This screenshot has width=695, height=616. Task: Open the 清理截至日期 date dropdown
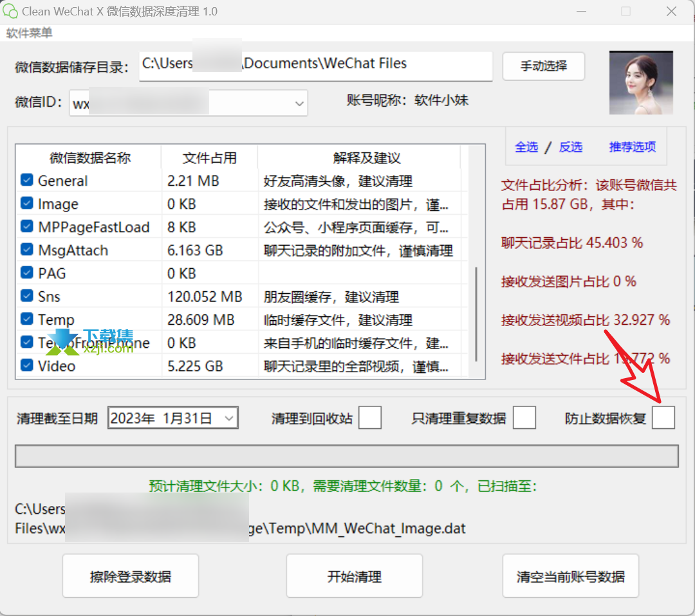(x=228, y=417)
